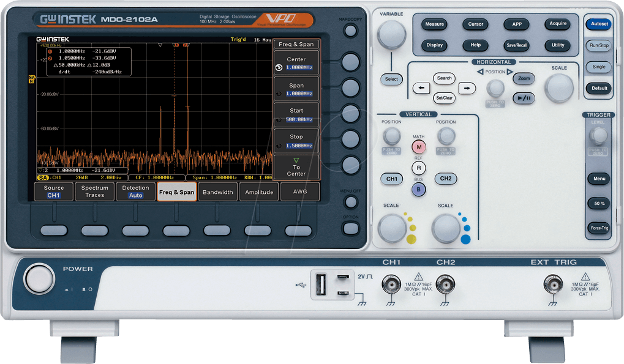Select the Amplitude menu tab
The width and height of the screenshot is (624, 364).
pos(259,191)
